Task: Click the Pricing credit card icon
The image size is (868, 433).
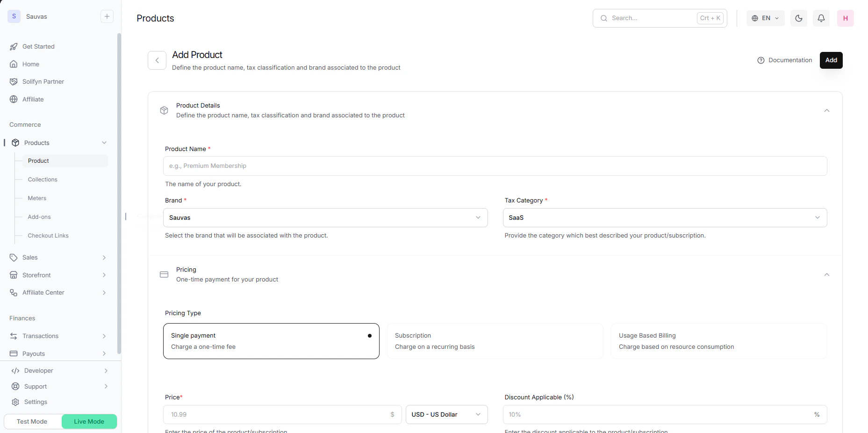Action: [x=164, y=274]
